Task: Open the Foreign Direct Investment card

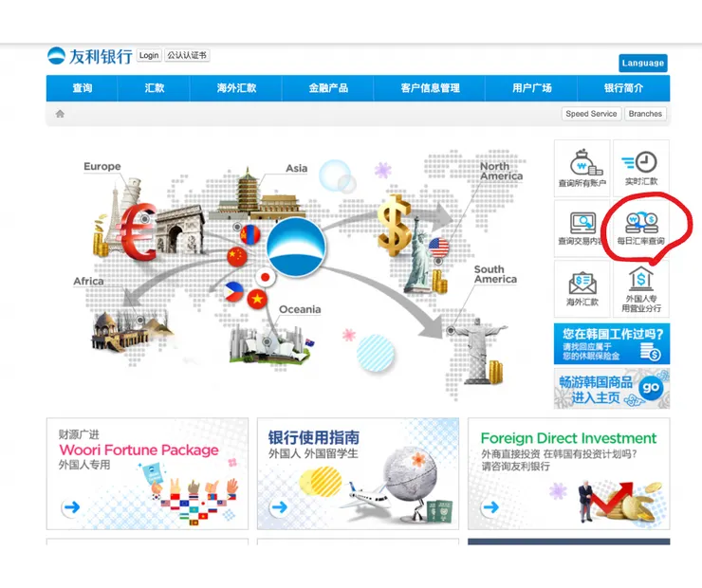Action: pyautogui.click(x=568, y=473)
